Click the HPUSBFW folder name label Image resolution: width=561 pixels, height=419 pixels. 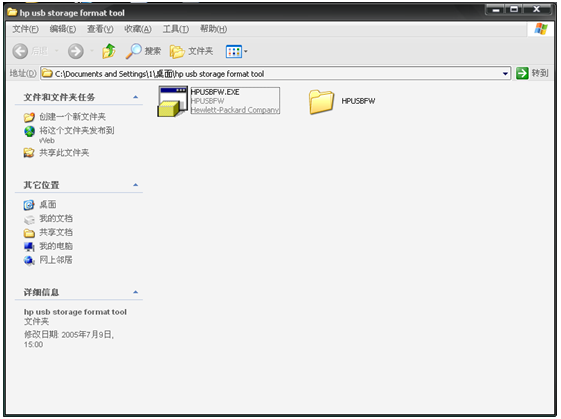[358, 101]
